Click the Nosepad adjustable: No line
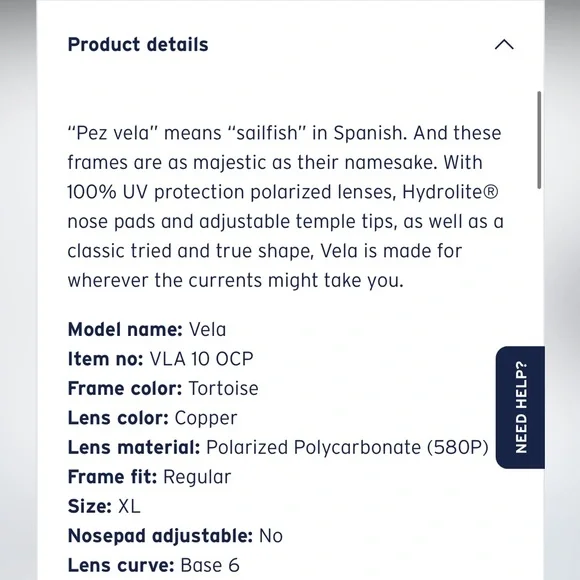Image resolution: width=580 pixels, height=580 pixels. (175, 536)
